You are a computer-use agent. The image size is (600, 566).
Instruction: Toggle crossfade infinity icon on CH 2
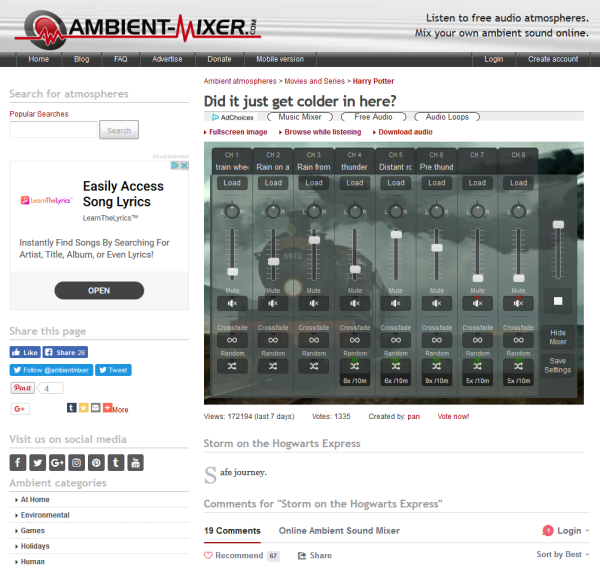[273, 340]
